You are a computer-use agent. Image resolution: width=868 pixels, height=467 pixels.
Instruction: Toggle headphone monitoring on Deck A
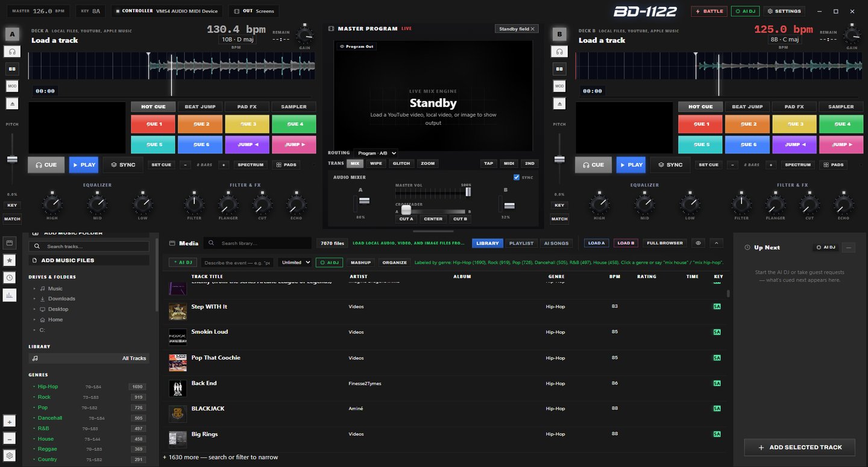pyautogui.click(x=13, y=52)
